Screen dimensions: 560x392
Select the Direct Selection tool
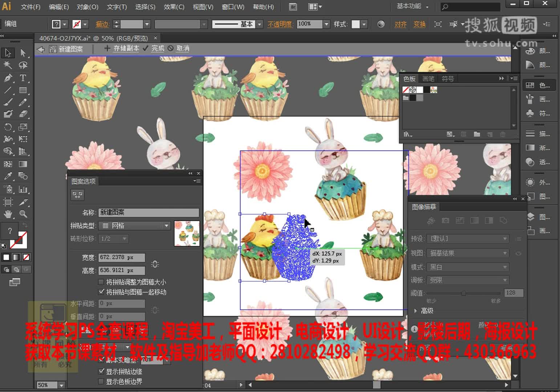click(x=23, y=53)
